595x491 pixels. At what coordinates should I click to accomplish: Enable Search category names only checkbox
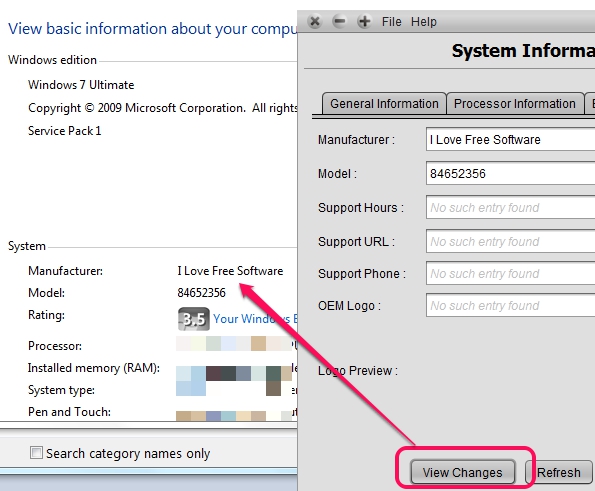36,452
